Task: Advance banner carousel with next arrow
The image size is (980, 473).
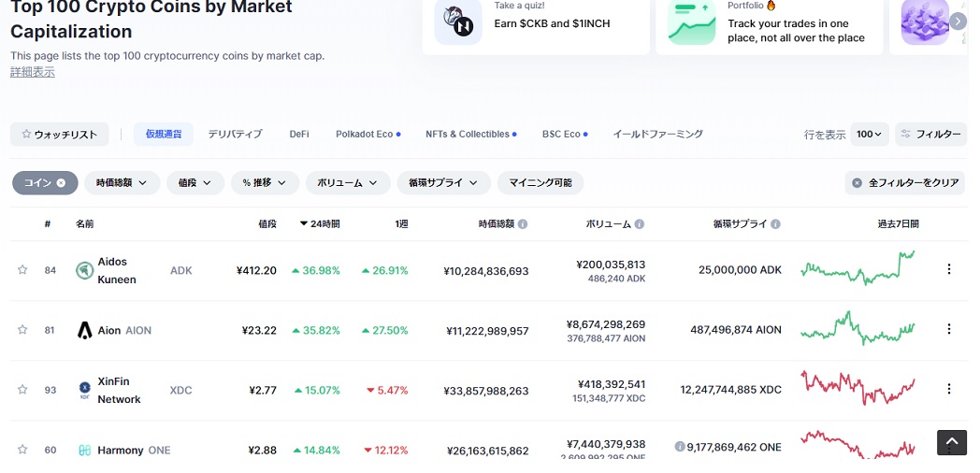Action: pyautogui.click(x=958, y=21)
